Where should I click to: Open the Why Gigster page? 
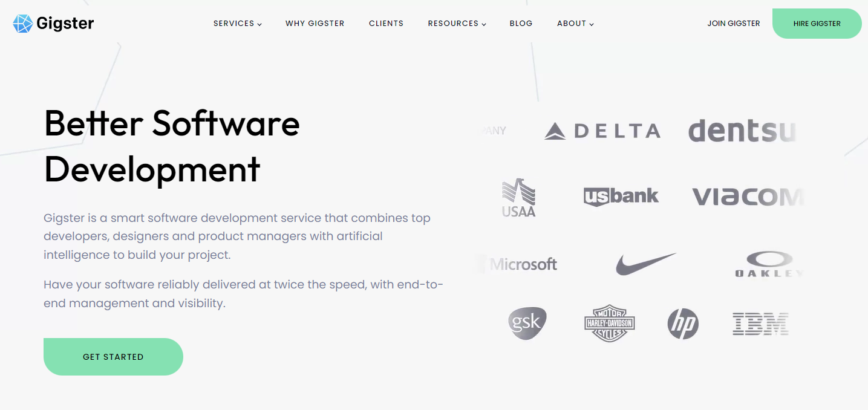315,24
